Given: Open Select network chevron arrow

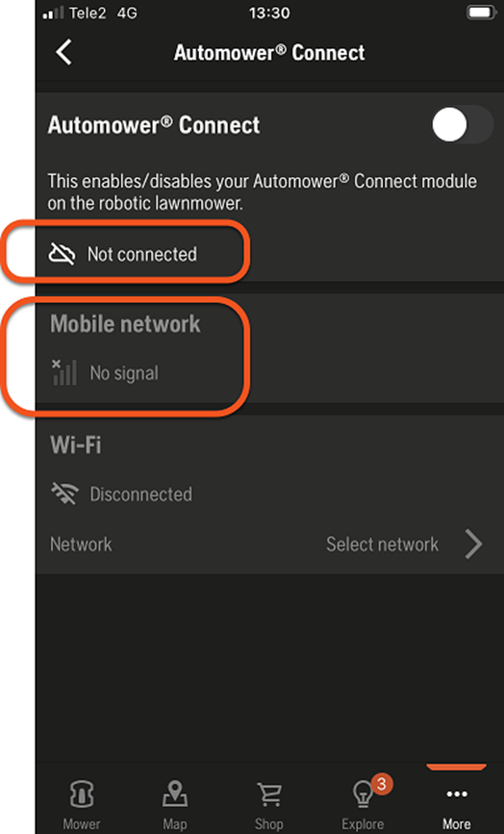Looking at the screenshot, I should coord(473,544).
